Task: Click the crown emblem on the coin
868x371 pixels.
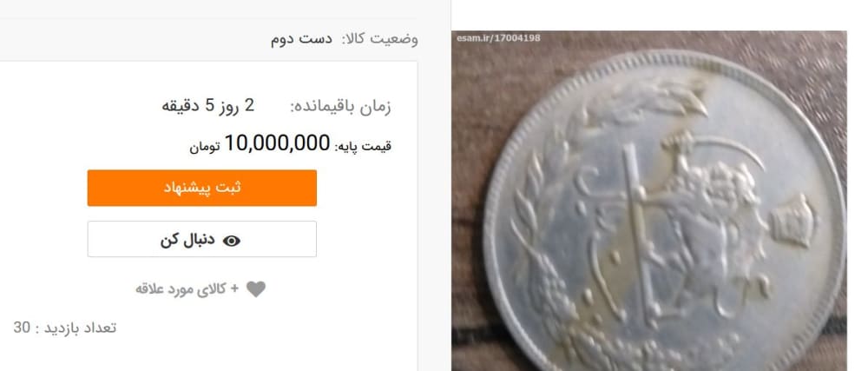Action: coord(792,220)
